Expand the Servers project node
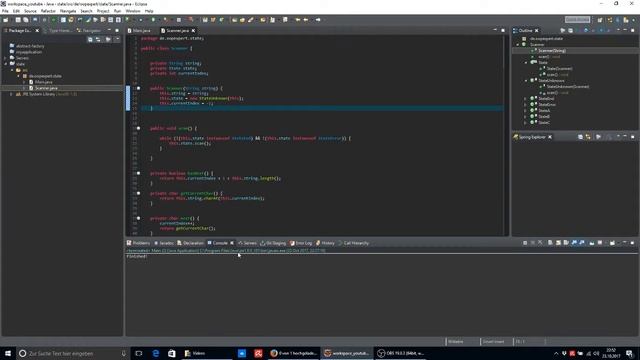640x360 pixels. (5, 58)
